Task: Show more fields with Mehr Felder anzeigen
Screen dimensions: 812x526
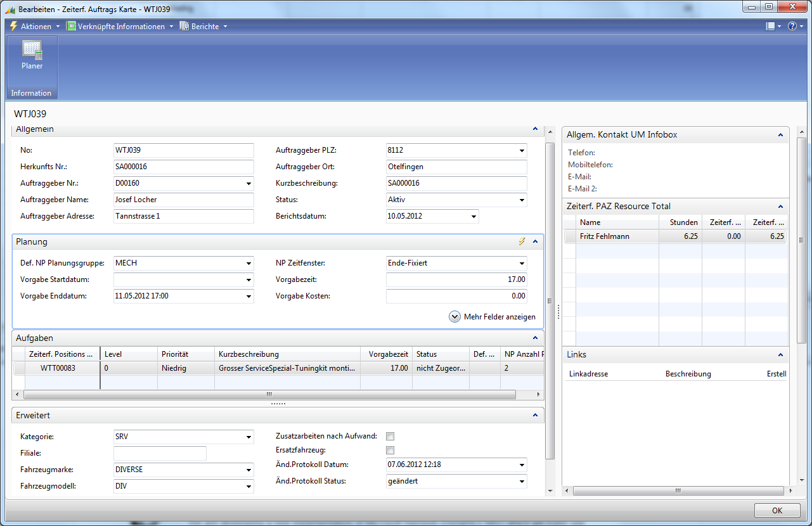Action: pyautogui.click(x=493, y=317)
